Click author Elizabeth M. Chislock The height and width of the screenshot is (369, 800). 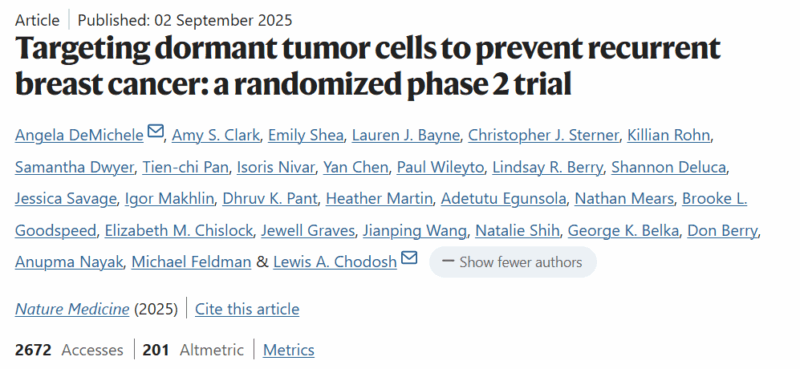click(x=179, y=231)
